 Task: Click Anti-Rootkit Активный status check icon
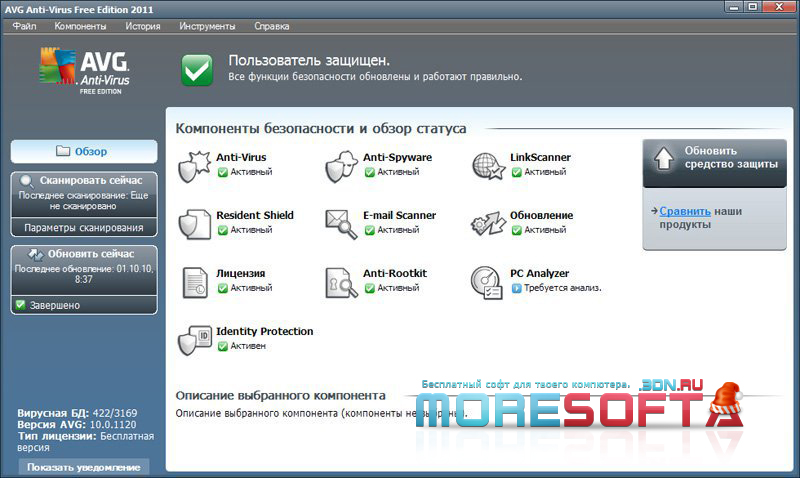pos(369,288)
